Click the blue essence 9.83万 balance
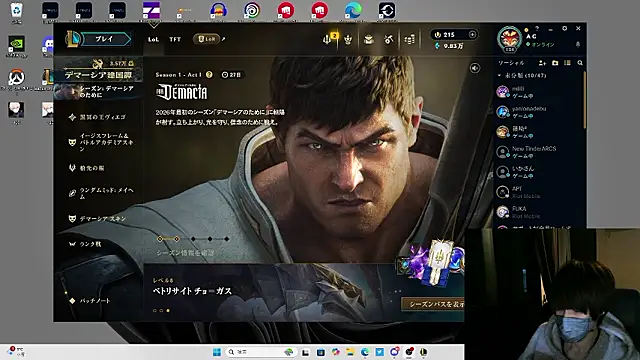Image resolution: width=640 pixels, height=360 pixels. point(449,46)
